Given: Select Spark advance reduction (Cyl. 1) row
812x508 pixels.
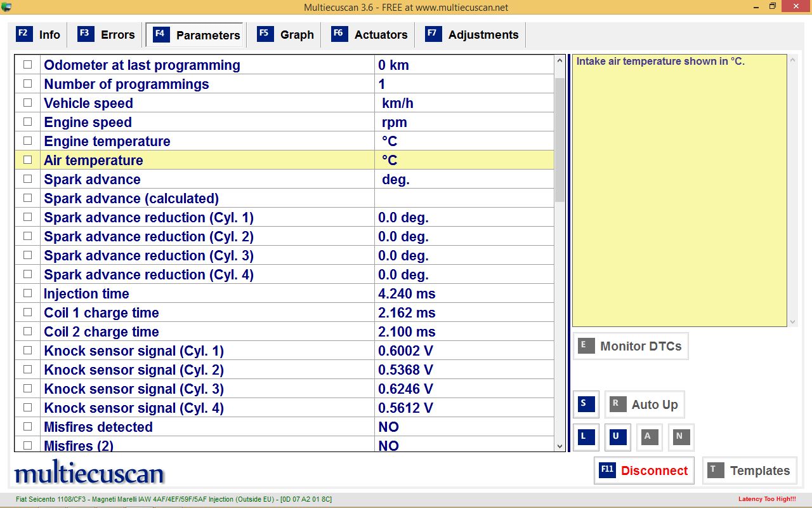Looking at the screenshot, I should tap(284, 217).
